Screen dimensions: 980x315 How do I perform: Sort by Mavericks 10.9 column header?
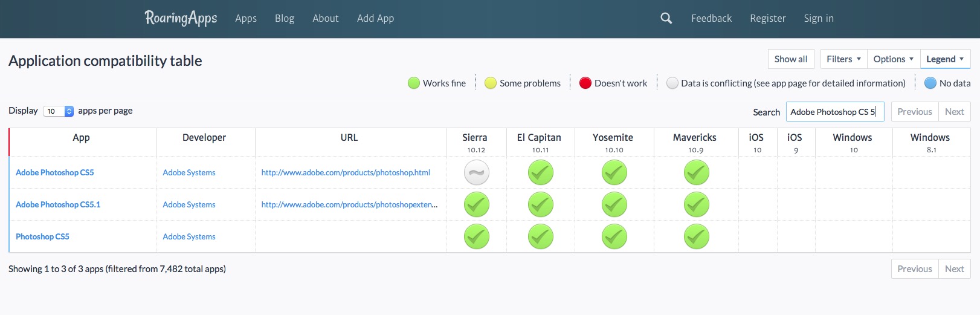[x=696, y=142]
